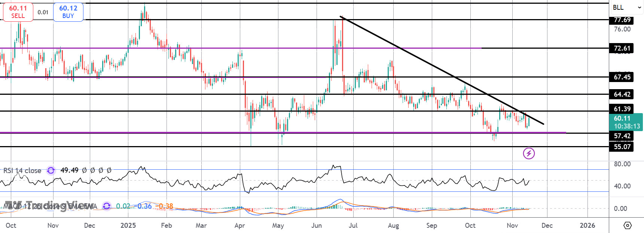Viewport: 644px width, 233px height.
Task: Click the purple lightning bolt event icon
Action: pyautogui.click(x=529, y=153)
